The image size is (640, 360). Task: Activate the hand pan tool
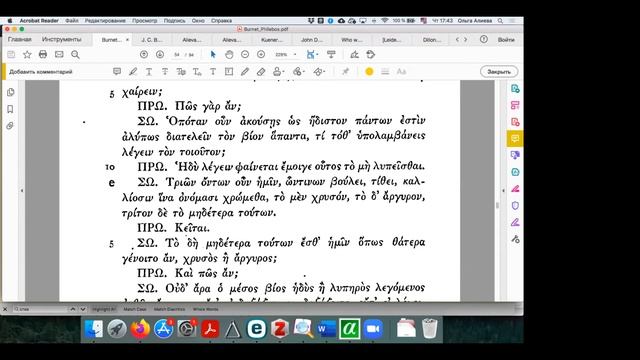click(229, 54)
